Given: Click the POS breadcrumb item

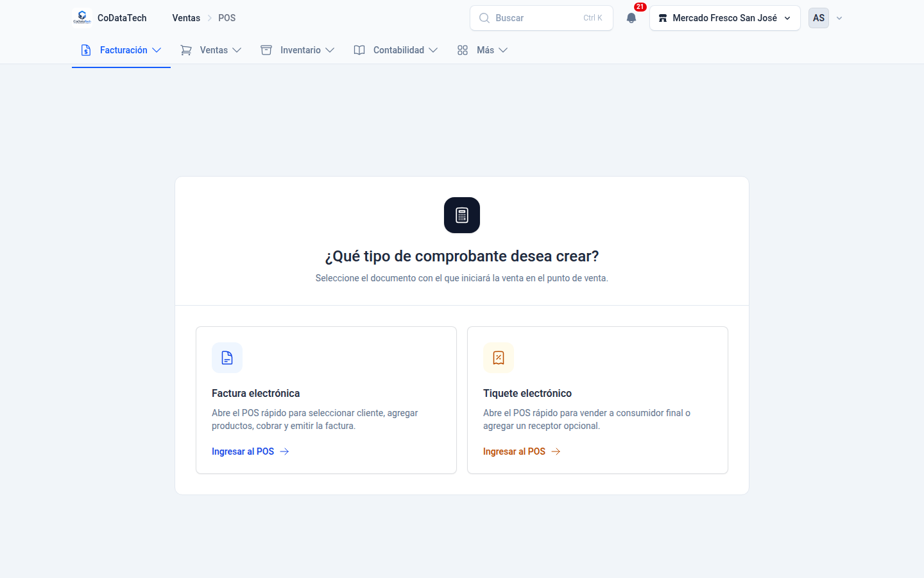Looking at the screenshot, I should [x=227, y=18].
